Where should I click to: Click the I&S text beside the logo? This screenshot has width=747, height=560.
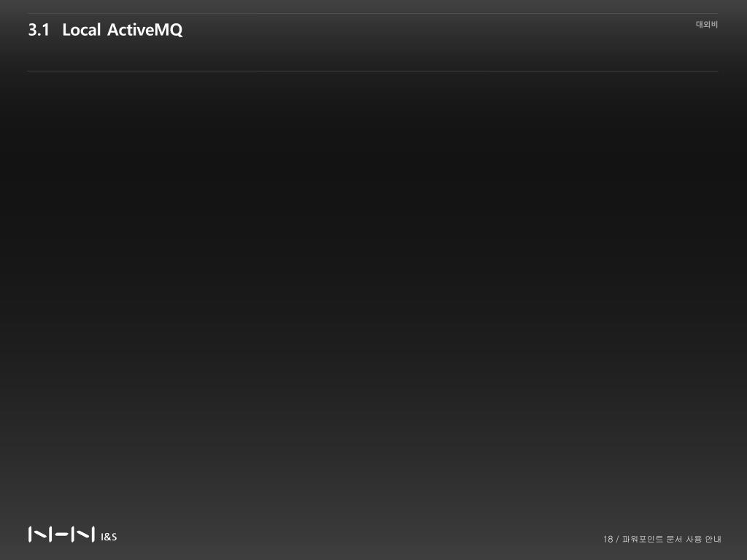(x=109, y=537)
